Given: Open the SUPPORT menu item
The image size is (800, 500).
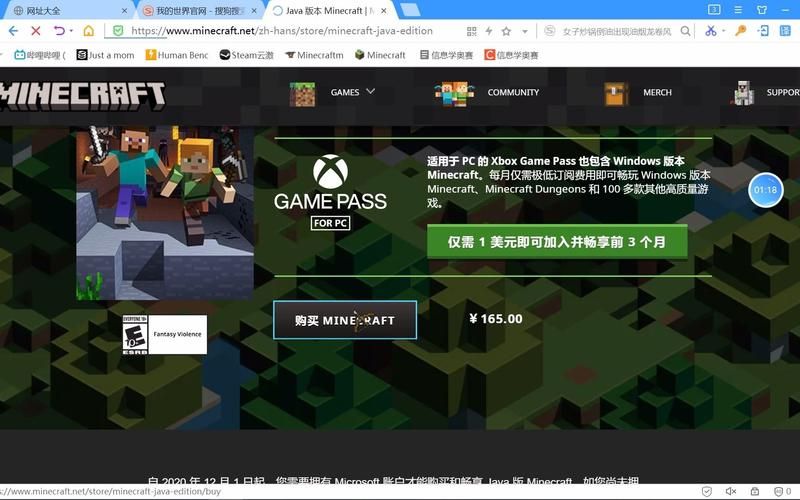Looking at the screenshot, I should coord(783,92).
